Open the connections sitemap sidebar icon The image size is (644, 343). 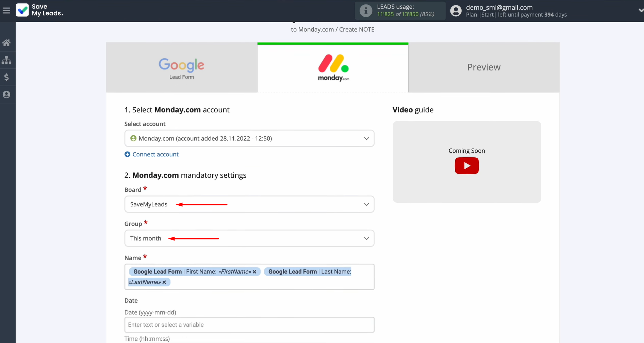pos(6,60)
